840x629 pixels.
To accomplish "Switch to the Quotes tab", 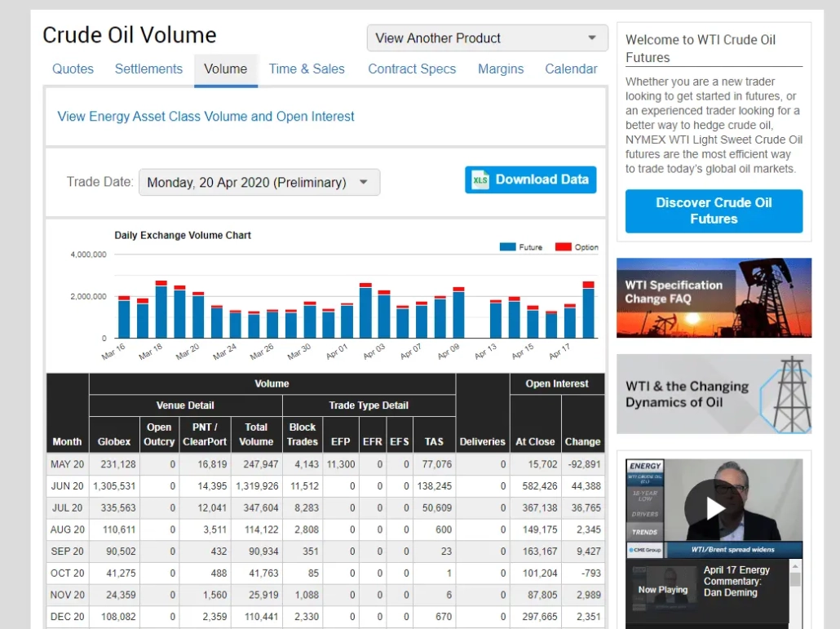I will click(x=73, y=69).
